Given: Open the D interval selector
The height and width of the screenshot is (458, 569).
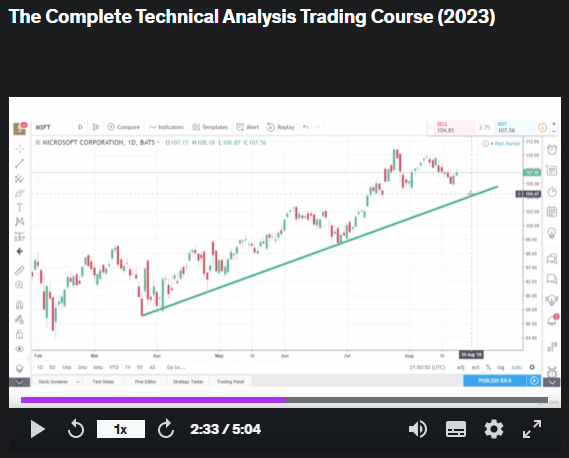Looking at the screenshot, I should [x=80, y=127].
